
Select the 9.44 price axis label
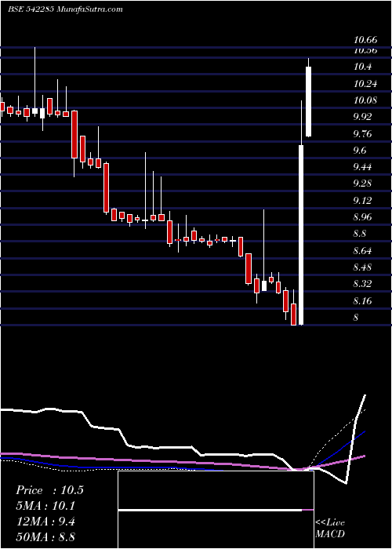pos(363,166)
